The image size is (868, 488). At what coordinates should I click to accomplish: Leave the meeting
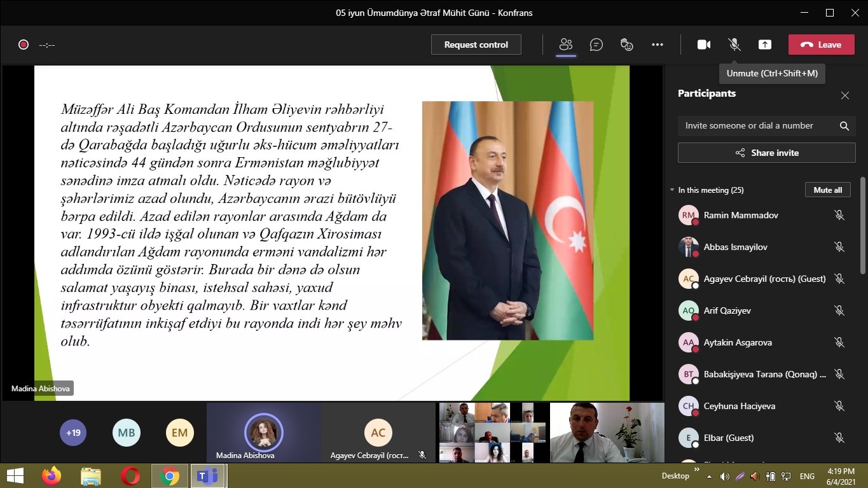tap(822, 45)
